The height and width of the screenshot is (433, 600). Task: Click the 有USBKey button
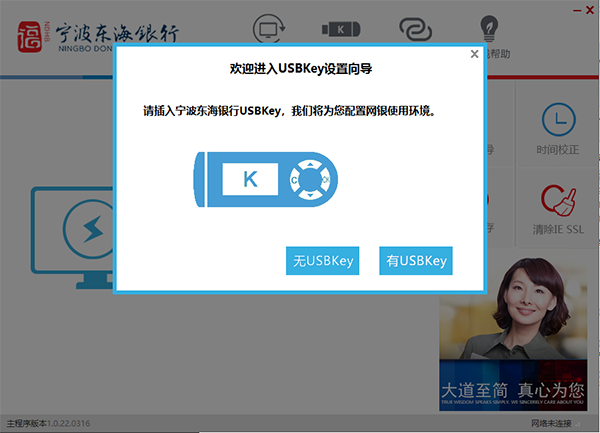coord(416,260)
